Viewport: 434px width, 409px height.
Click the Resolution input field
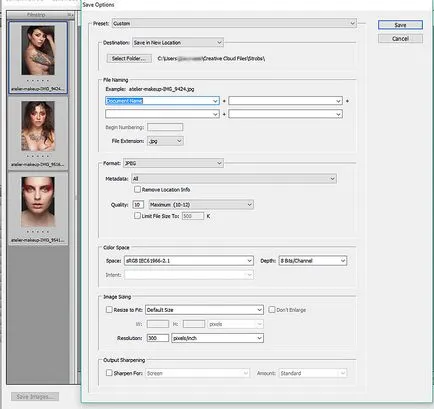pyautogui.click(x=158, y=338)
